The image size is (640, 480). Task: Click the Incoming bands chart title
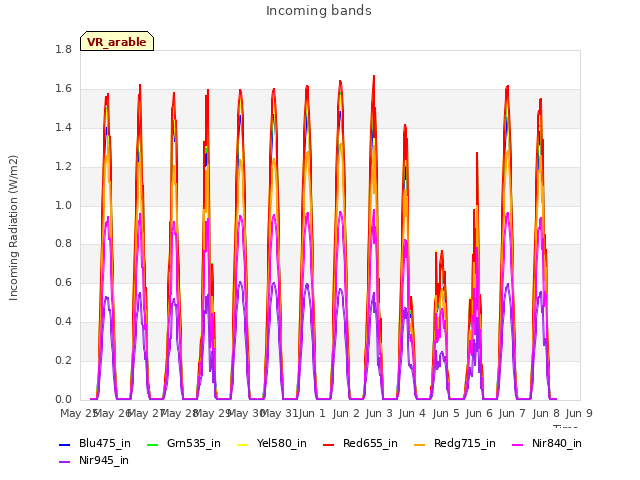pyautogui.click(x=319, y=11)
